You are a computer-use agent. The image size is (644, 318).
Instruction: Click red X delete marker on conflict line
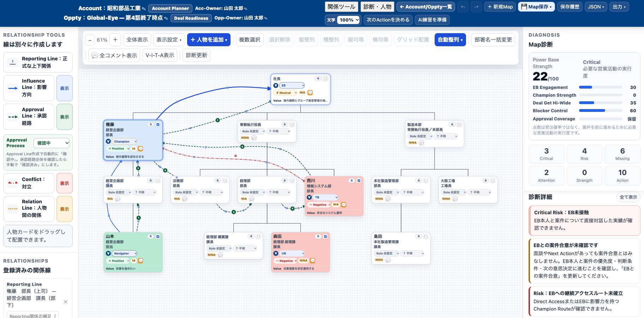tap(235, 156)
